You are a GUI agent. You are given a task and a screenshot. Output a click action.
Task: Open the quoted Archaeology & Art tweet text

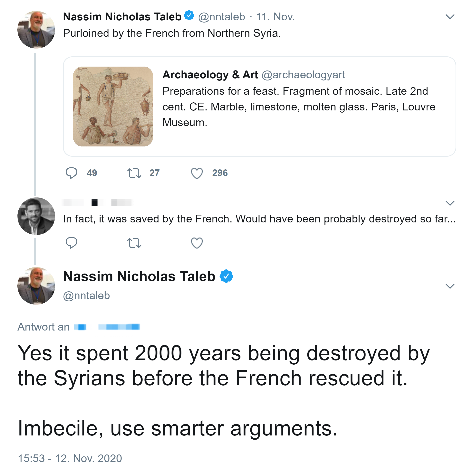(298, 107)
